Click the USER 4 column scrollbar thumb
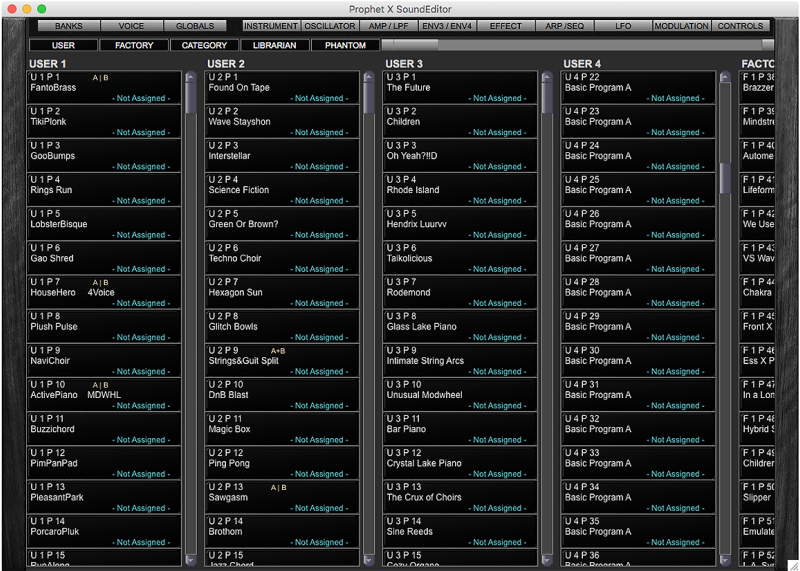The image size is (800, 571). point(726,178)
